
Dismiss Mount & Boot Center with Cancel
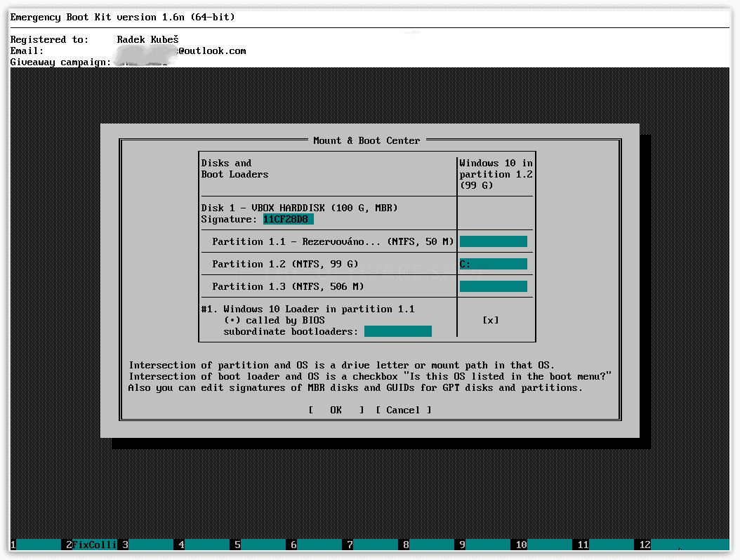pos(404,410)
